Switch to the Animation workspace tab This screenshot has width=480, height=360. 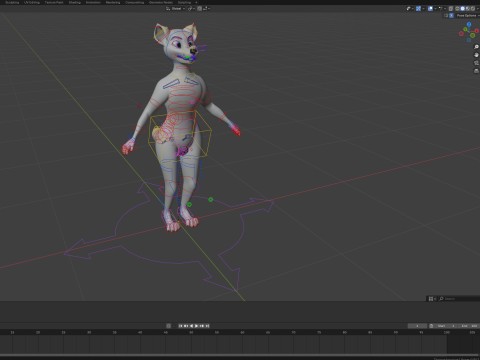[93, 2]
